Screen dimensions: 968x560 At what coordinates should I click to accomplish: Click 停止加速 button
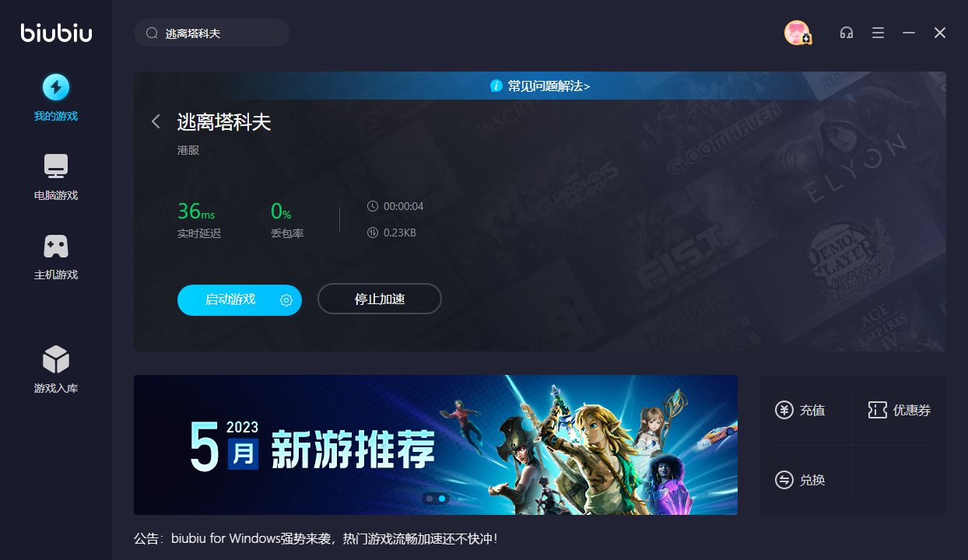click(x=380, y=299)
